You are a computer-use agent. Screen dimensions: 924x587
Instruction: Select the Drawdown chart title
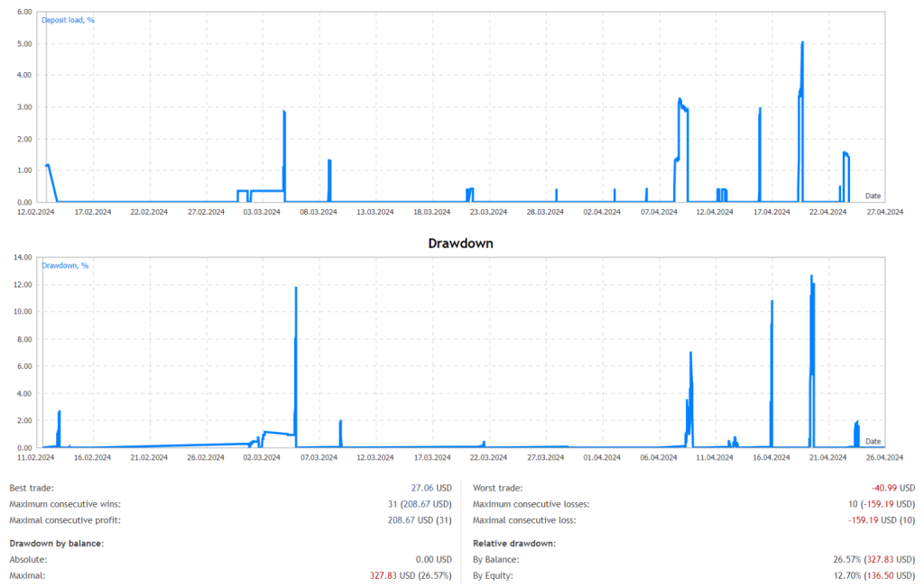click(462, 243)
